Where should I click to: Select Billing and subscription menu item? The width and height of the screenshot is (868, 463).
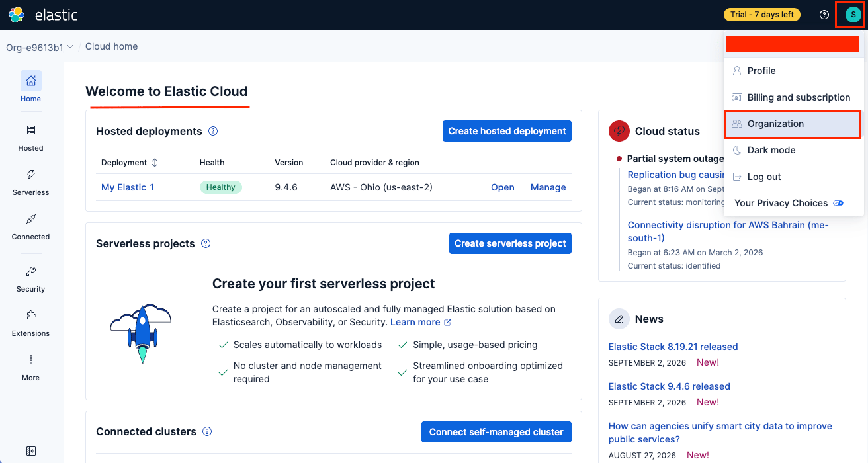point(794,97)
